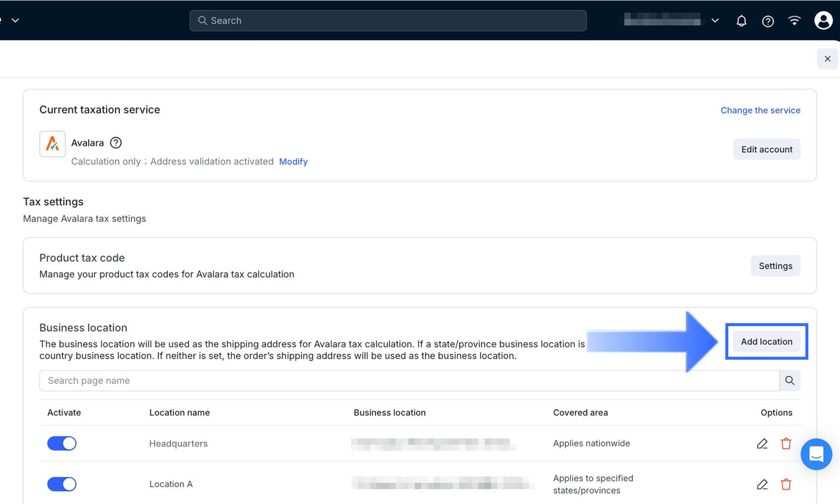Viewport: 840px width, 504px height.
Task: Click the Edit account button
Action: [x=767, y=149]
